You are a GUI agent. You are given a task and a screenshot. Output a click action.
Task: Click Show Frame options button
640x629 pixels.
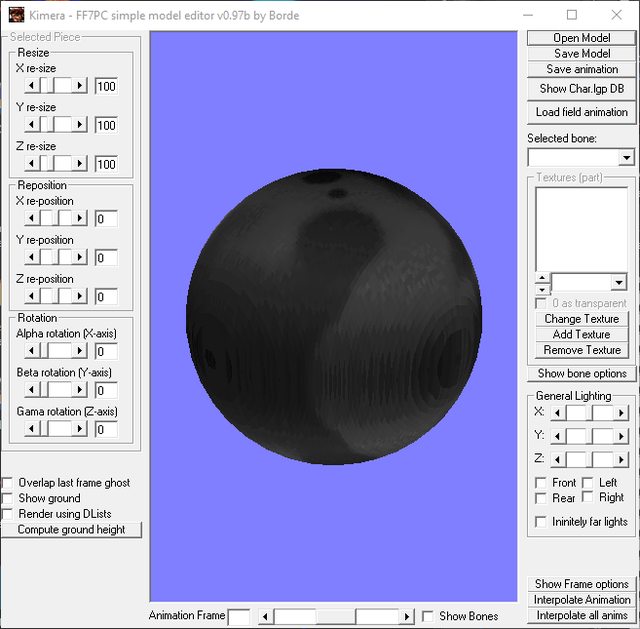(581, 584)
